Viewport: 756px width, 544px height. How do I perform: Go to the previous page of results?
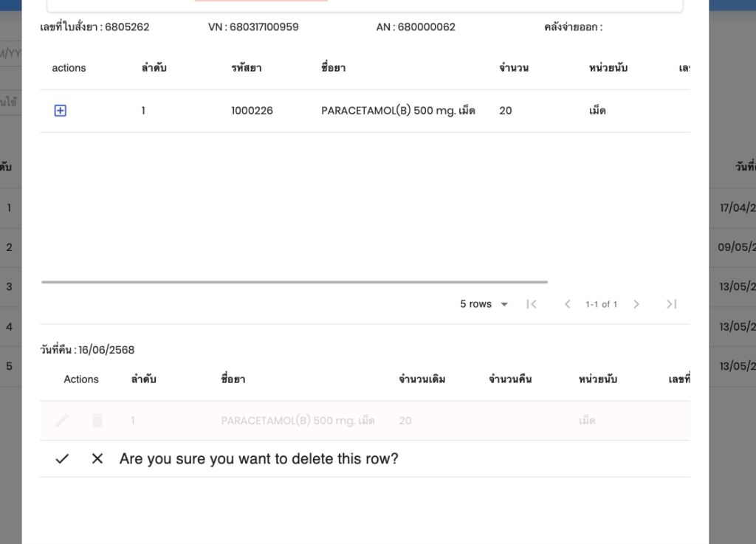tap(567, 304)
